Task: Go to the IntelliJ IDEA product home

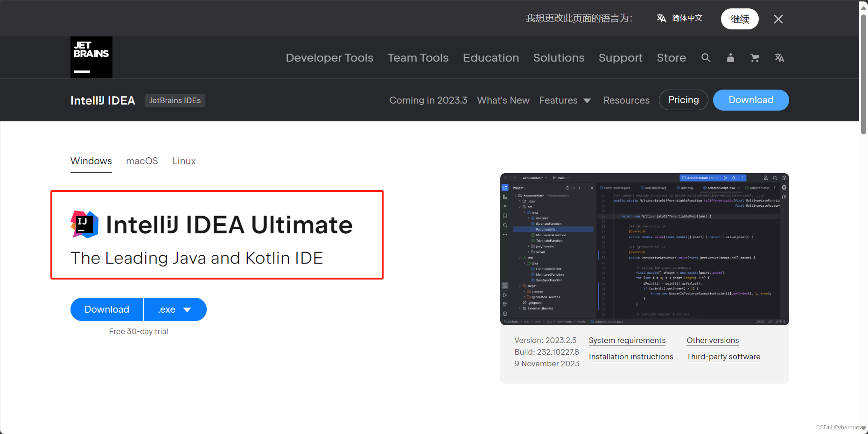Action: point(103,100)
